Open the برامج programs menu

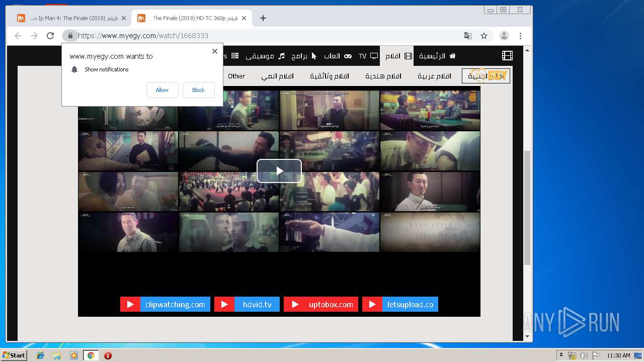[x=304, y=56]
